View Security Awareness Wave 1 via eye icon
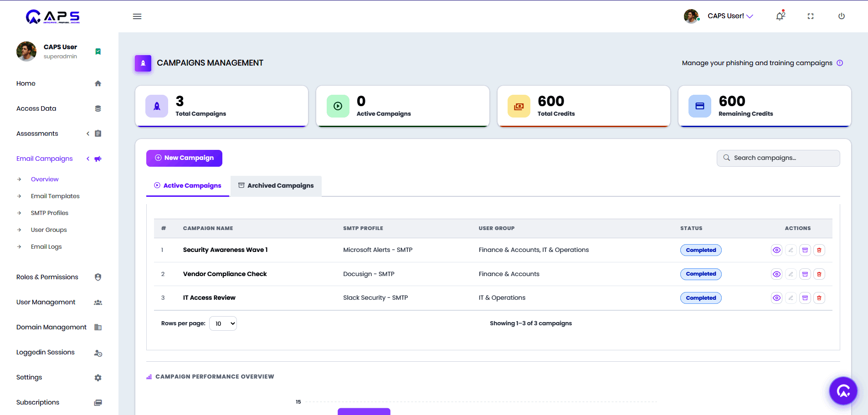Image resolution: width=868 pixels, height=415 pixels. [777, 250]
